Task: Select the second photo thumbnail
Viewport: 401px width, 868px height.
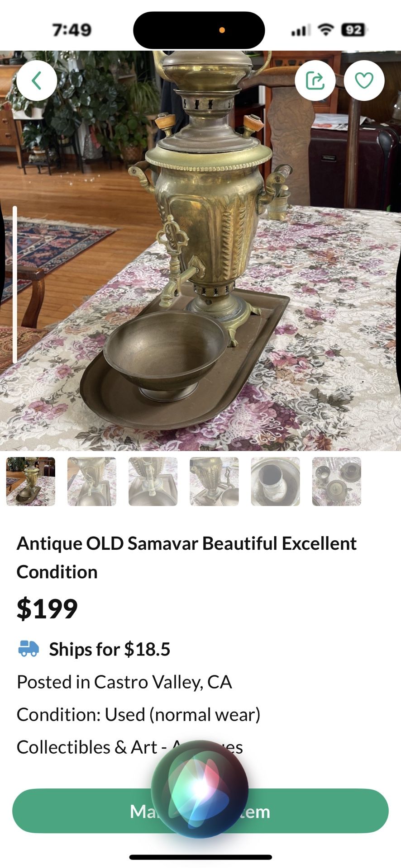Action: tap(92, 481)
